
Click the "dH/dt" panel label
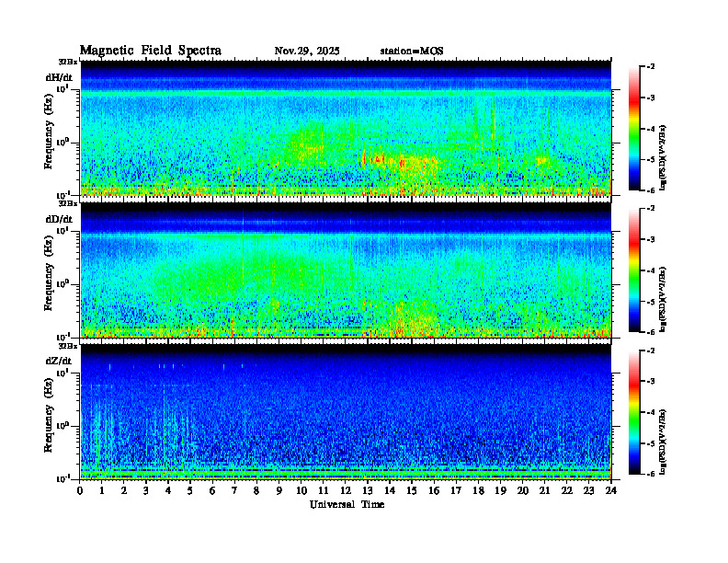tap(59, 77)
